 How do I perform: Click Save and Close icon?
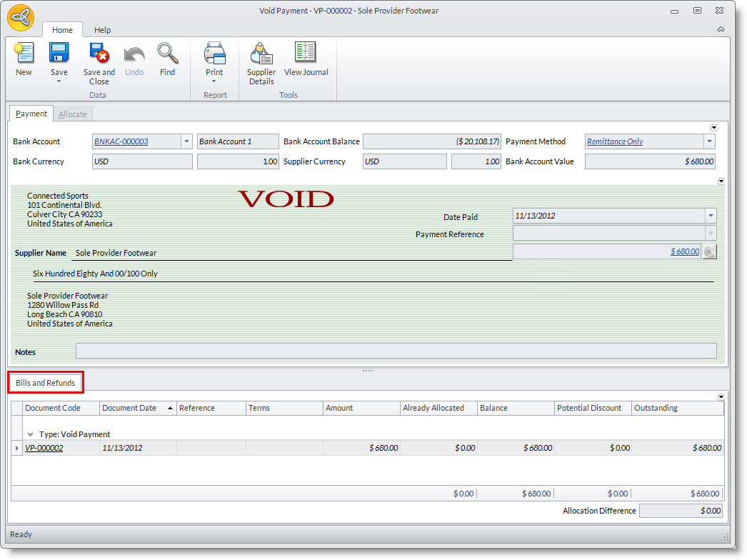(99, 54)
